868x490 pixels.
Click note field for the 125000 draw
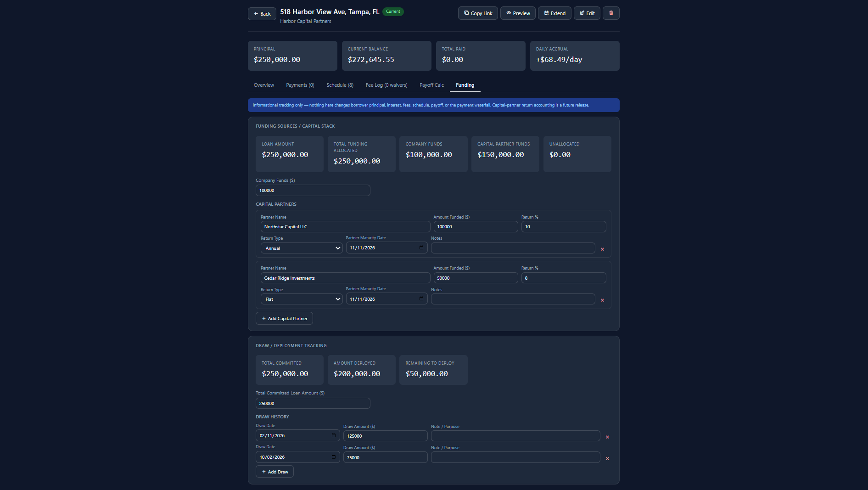click(515, 436)
